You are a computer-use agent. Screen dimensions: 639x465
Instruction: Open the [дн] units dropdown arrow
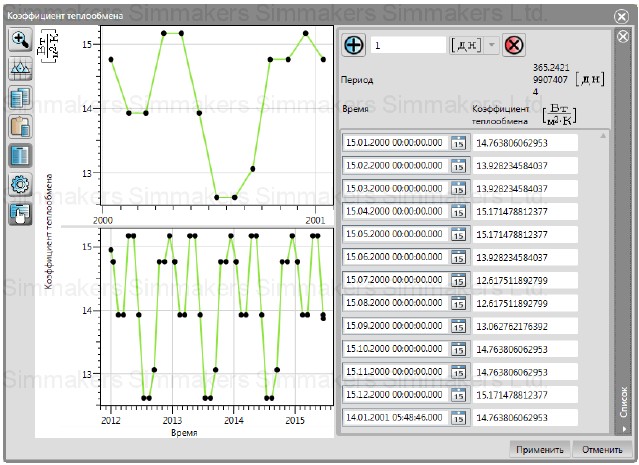(x=491, y=45)
